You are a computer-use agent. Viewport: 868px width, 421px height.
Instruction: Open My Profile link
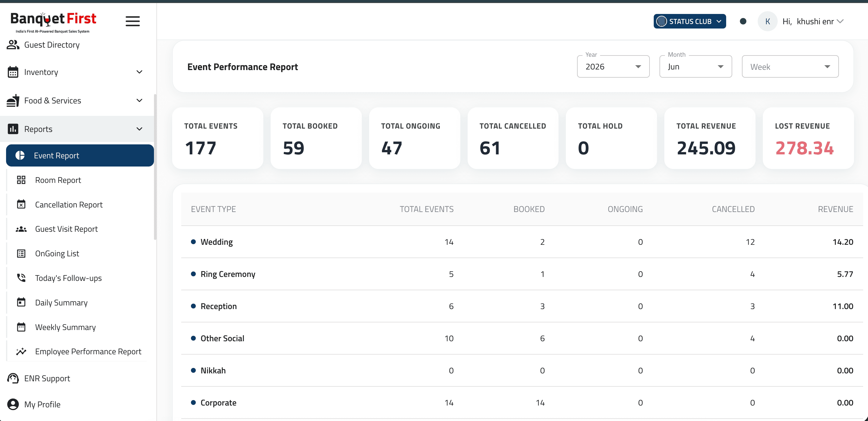coord(77,404)
